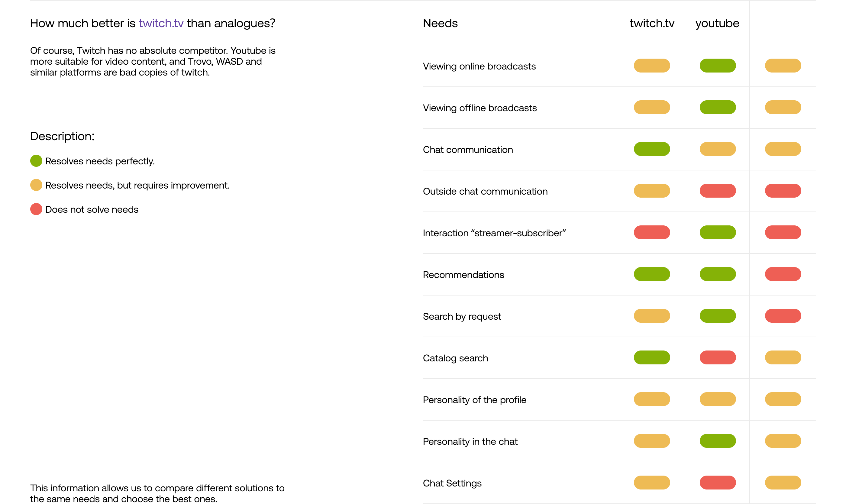
Task: Click youtube's red pill for Outside chat communication
Action: (x=717, y=191)
